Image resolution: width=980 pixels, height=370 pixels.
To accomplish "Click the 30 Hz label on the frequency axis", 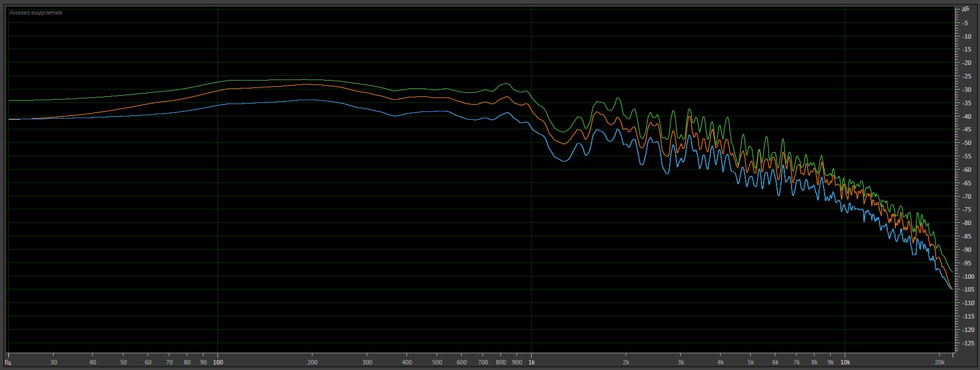I will click(54, 362).
